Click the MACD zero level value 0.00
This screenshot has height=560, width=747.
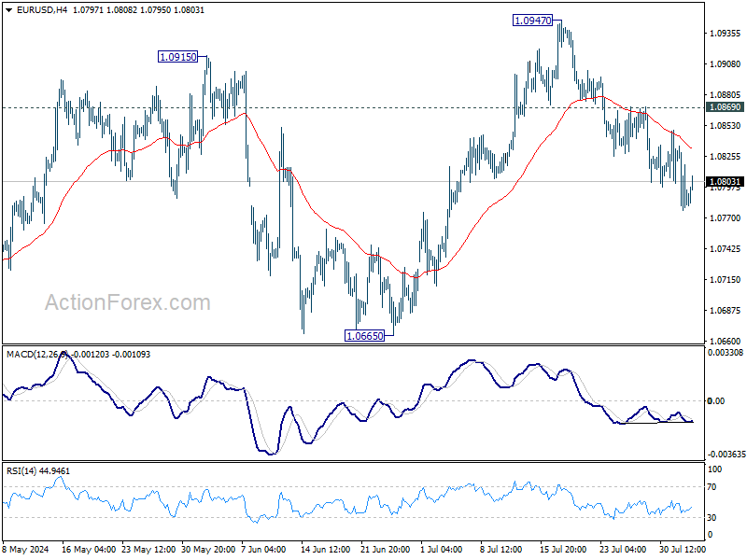715,401
